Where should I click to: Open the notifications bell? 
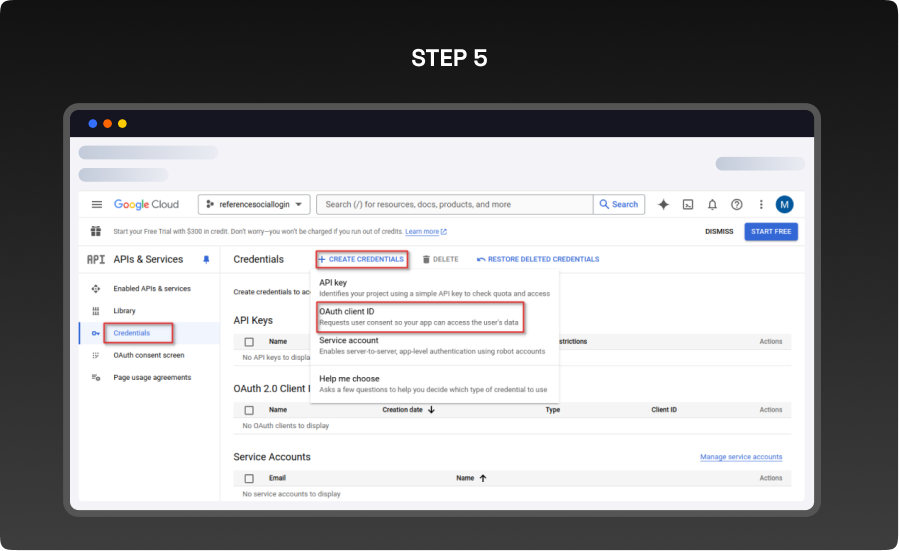click(712, 204)
